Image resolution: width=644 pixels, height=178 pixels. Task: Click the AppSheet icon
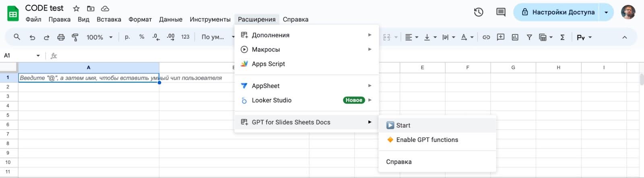[244, 86]
